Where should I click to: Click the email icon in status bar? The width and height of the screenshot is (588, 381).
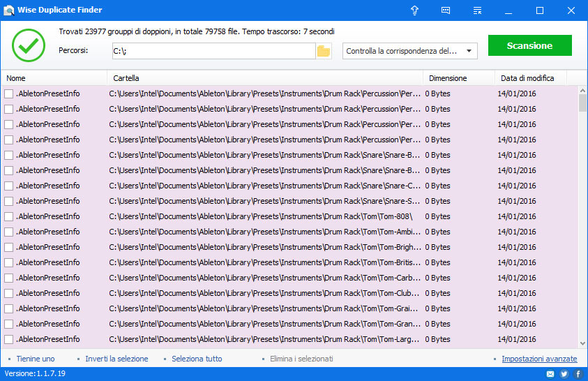550,374
